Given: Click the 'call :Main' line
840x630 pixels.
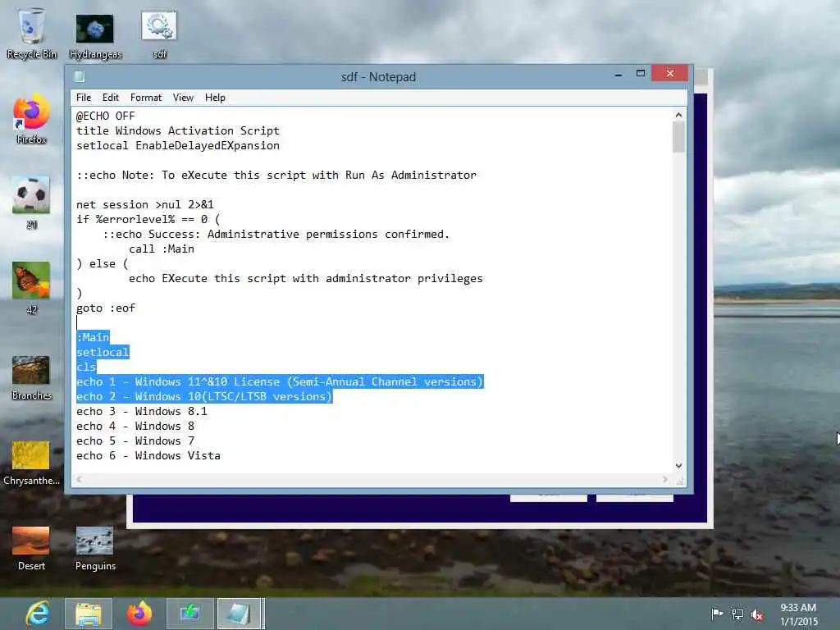Looking at the screenshot, I should (x=162, y=249).
